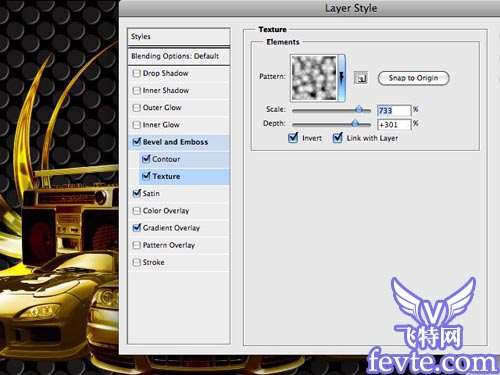Open Blending Options: Default
Viewport: 500px width, 375px height.
tap(179, 56)
